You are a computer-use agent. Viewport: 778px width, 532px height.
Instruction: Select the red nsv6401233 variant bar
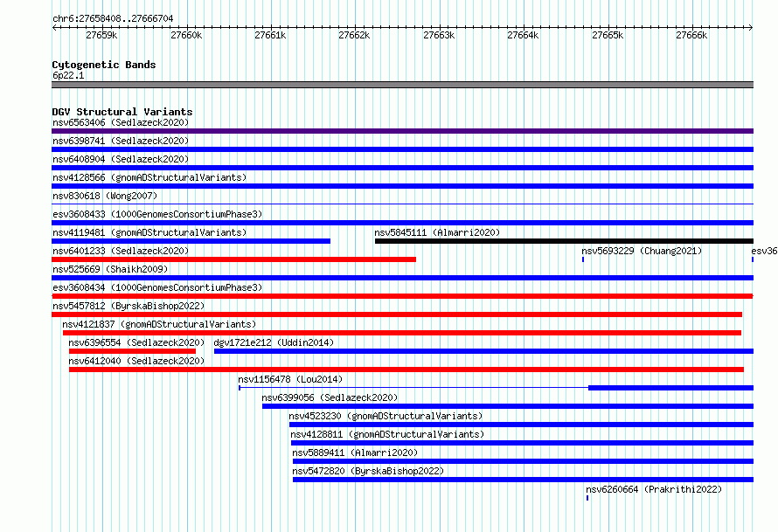click(233, 259)
